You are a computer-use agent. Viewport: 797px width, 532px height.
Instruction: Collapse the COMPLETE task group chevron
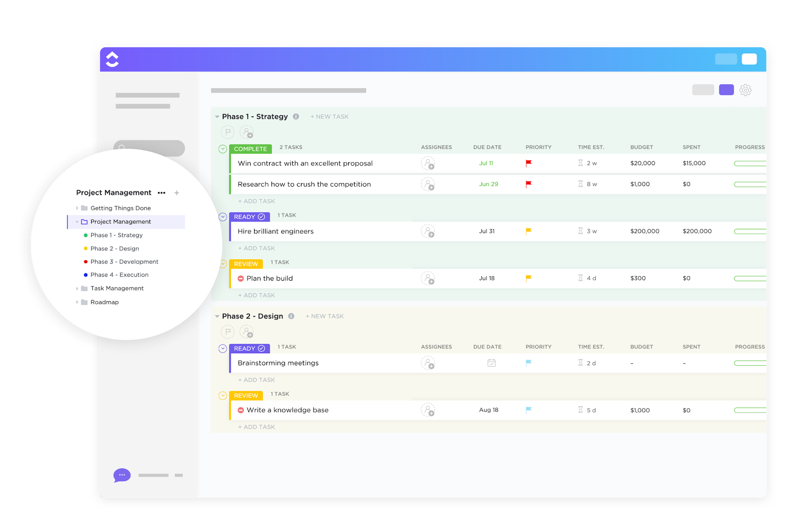pyautogui.click(x=222, y=148)
